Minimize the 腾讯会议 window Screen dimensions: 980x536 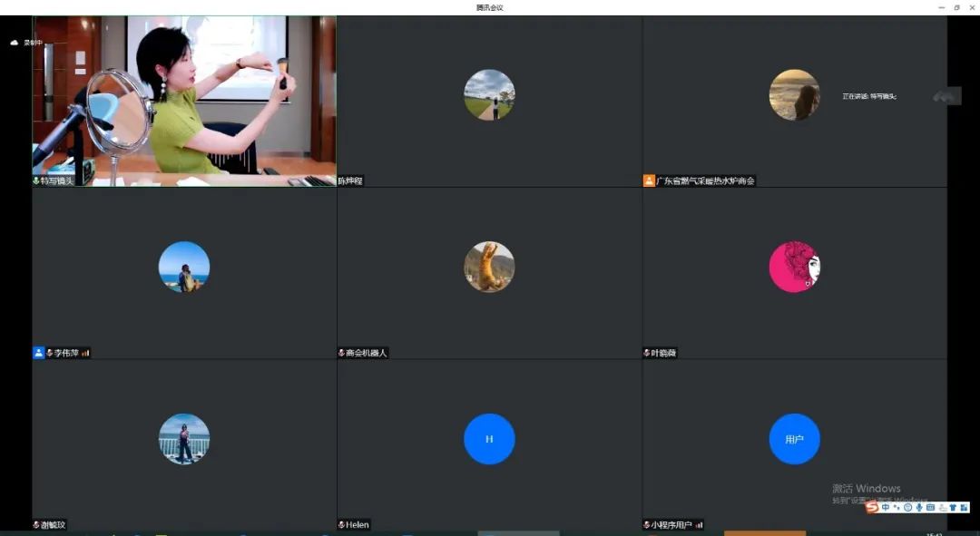coord(941,7)
